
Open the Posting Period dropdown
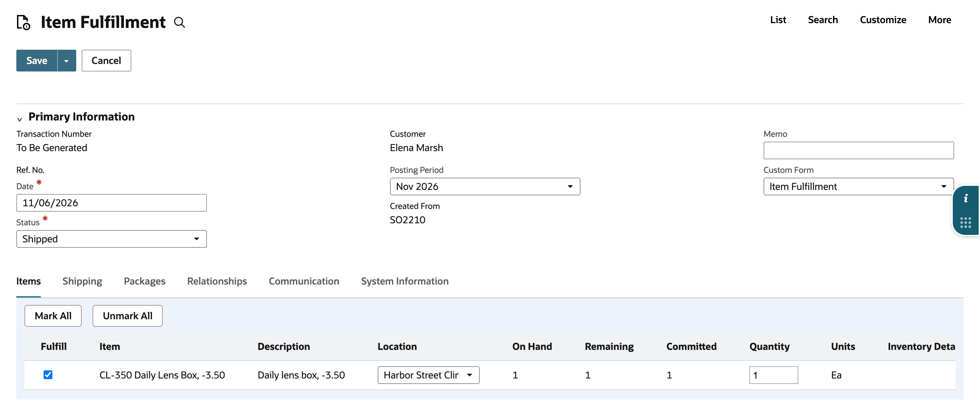(x=485, y=187)
